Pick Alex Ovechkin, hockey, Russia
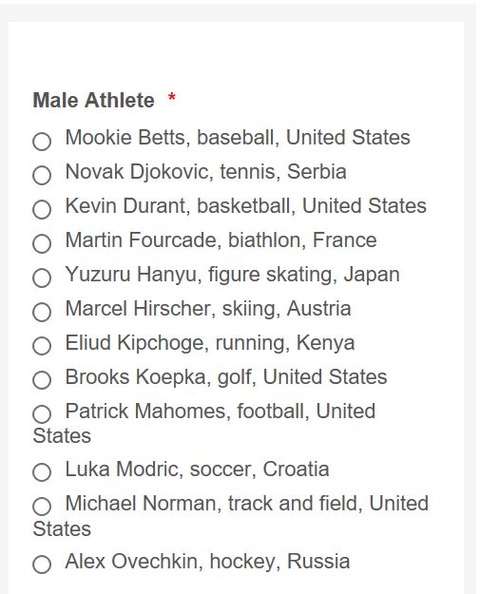The image size is (480, 594). pos(42,565)
